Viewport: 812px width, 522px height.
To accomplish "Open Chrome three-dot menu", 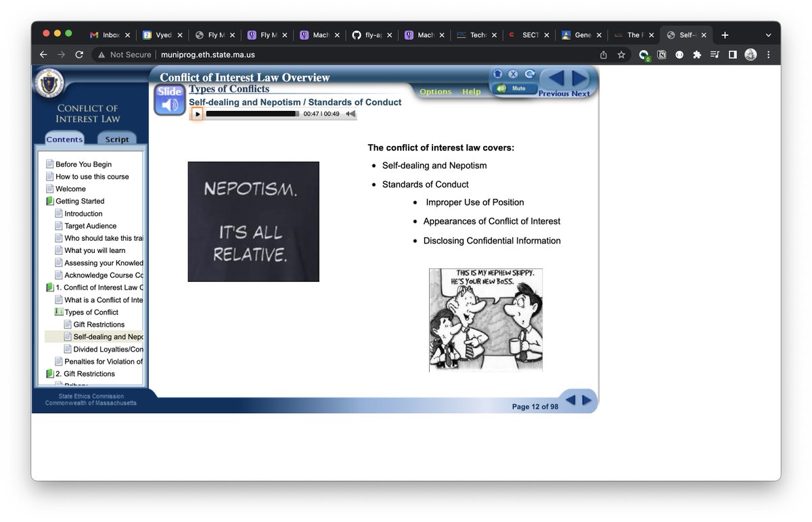I will [x=768, y=55].
